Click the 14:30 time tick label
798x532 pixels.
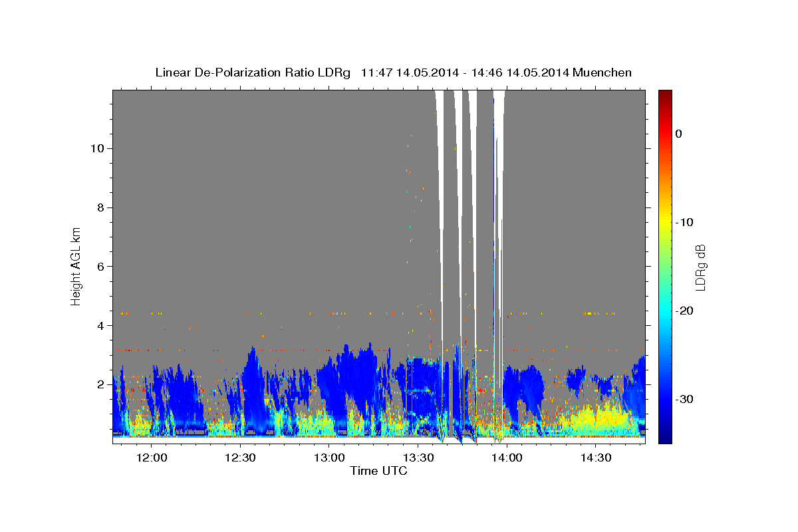pos(596,458)
